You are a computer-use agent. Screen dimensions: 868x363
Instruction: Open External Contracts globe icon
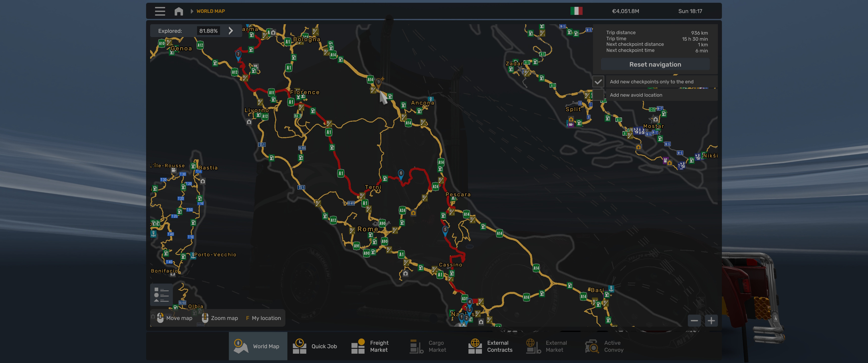475,346
